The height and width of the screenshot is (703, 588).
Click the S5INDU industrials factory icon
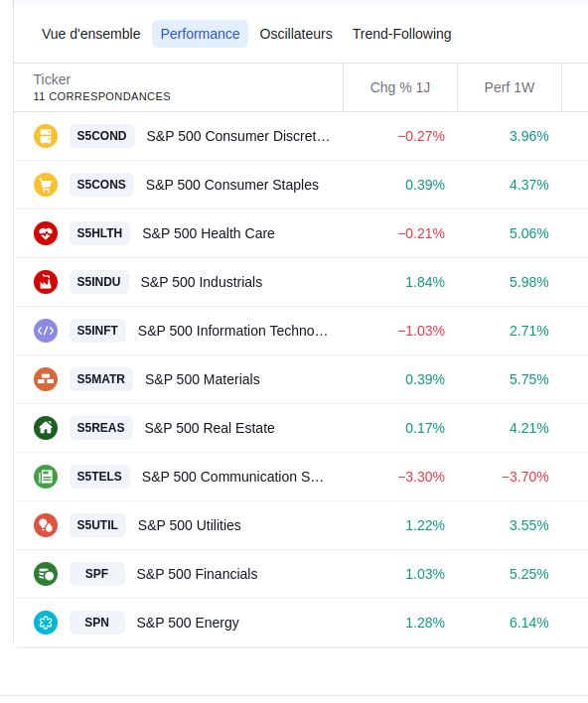46,282
